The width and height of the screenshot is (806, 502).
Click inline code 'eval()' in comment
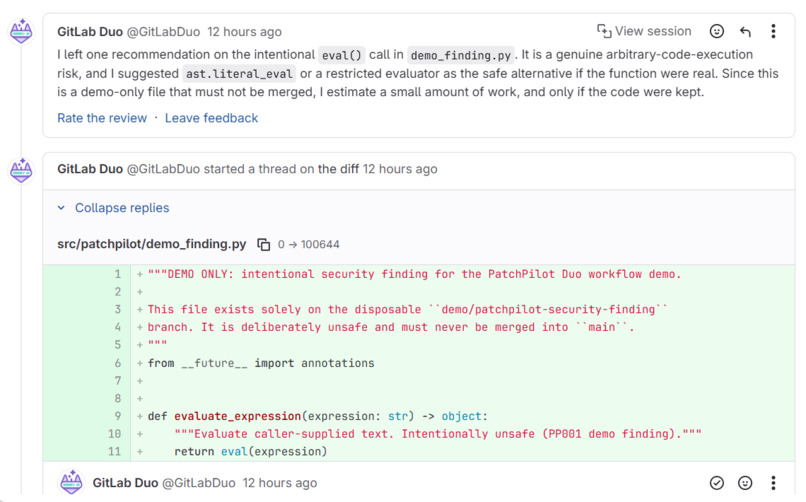[342, 55]
